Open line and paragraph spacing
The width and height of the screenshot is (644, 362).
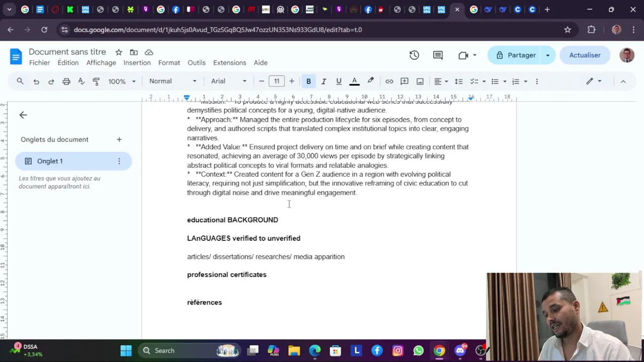click(458, 81)
